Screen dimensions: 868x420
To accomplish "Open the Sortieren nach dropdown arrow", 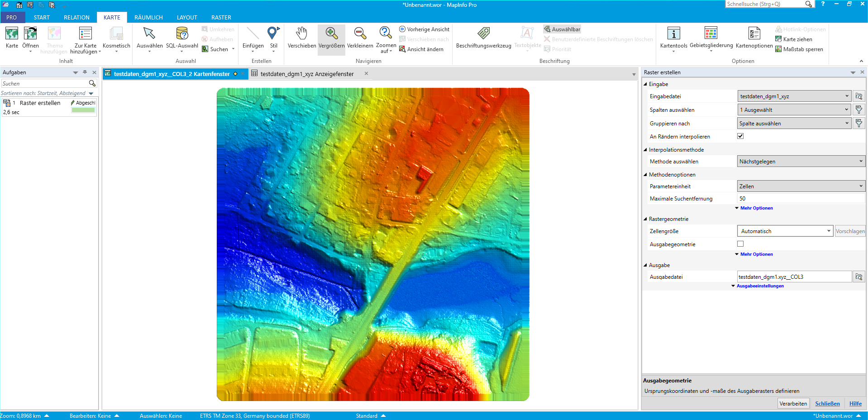I will click(91, 93).
